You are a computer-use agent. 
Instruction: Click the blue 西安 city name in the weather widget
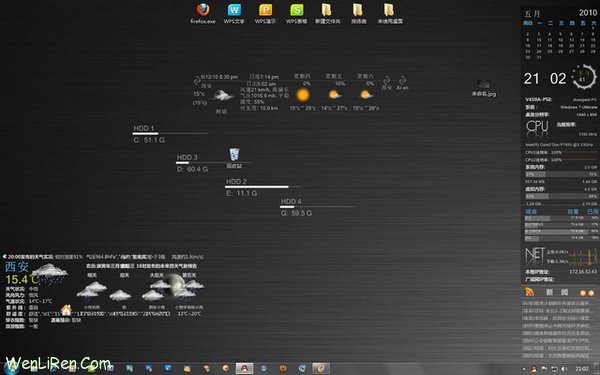[x=16, y=266]
